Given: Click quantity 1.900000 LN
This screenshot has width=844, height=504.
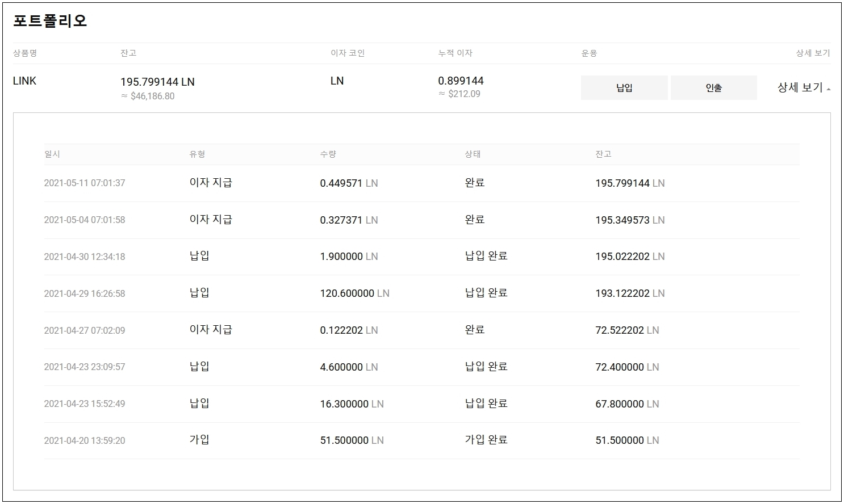Looking at the screenshot, I should [349, 257].
